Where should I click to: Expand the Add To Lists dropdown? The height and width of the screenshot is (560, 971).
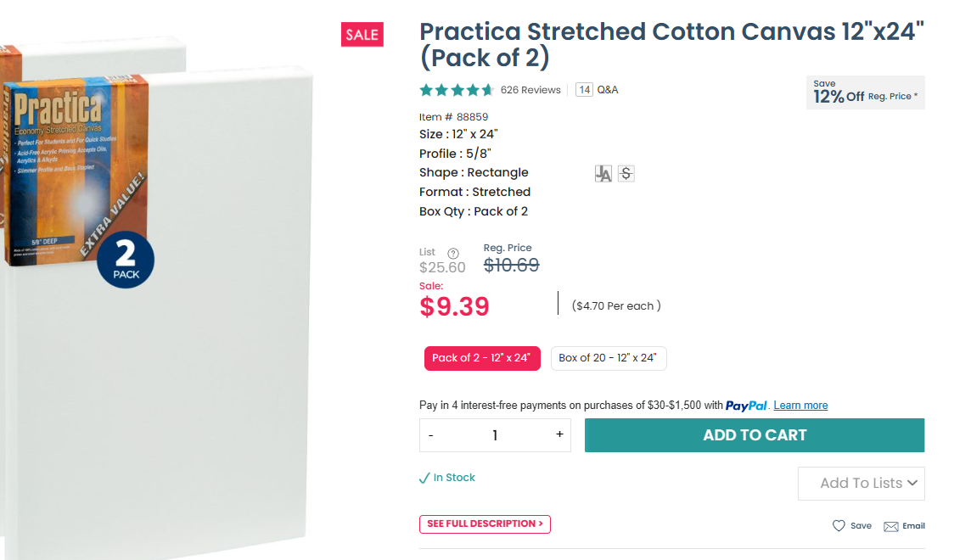861,484
